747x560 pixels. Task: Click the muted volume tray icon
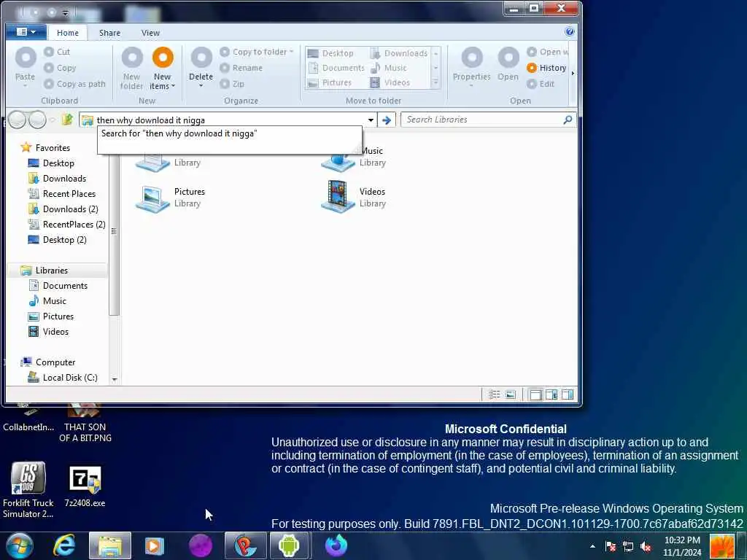tap(646, 547)
